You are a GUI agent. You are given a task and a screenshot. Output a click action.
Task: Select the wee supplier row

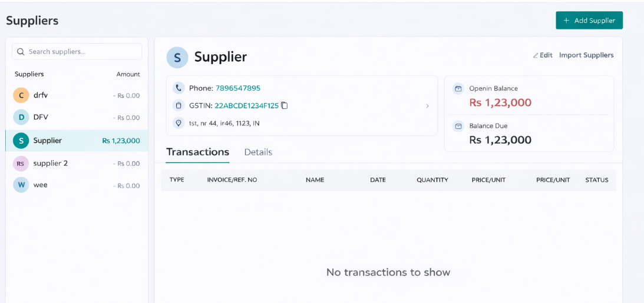(x=77, y=185)
